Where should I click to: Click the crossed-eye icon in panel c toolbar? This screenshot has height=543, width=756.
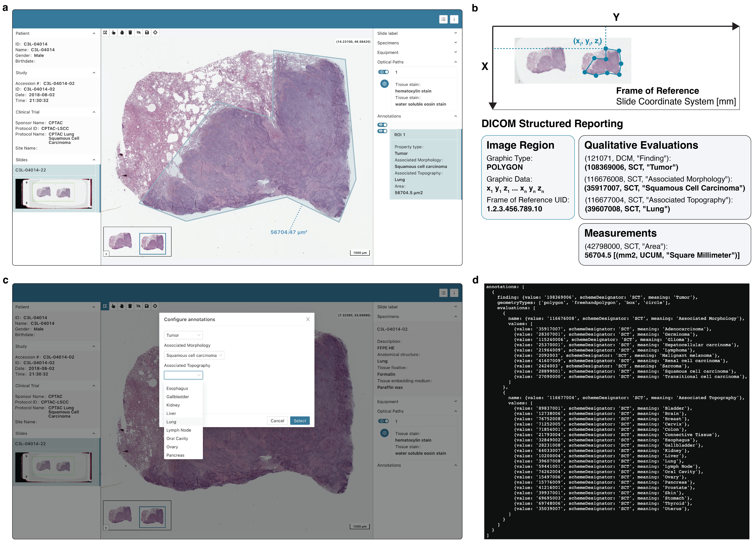[138, 306]
